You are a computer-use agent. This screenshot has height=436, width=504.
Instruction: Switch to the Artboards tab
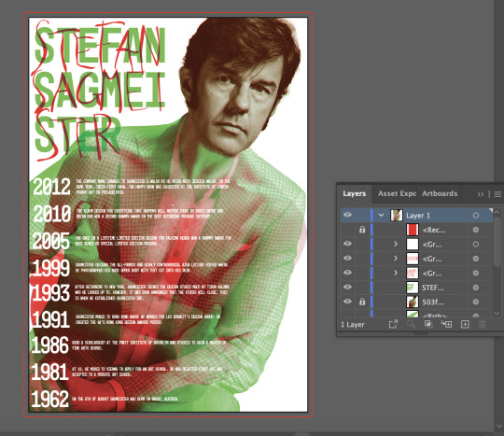[x=440, y=193]
